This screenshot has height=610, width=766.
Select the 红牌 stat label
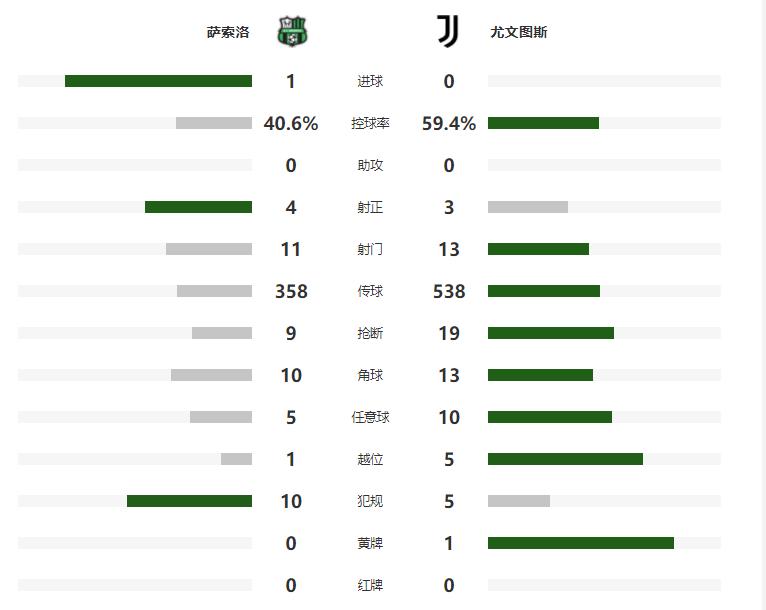tap(370, 586)
